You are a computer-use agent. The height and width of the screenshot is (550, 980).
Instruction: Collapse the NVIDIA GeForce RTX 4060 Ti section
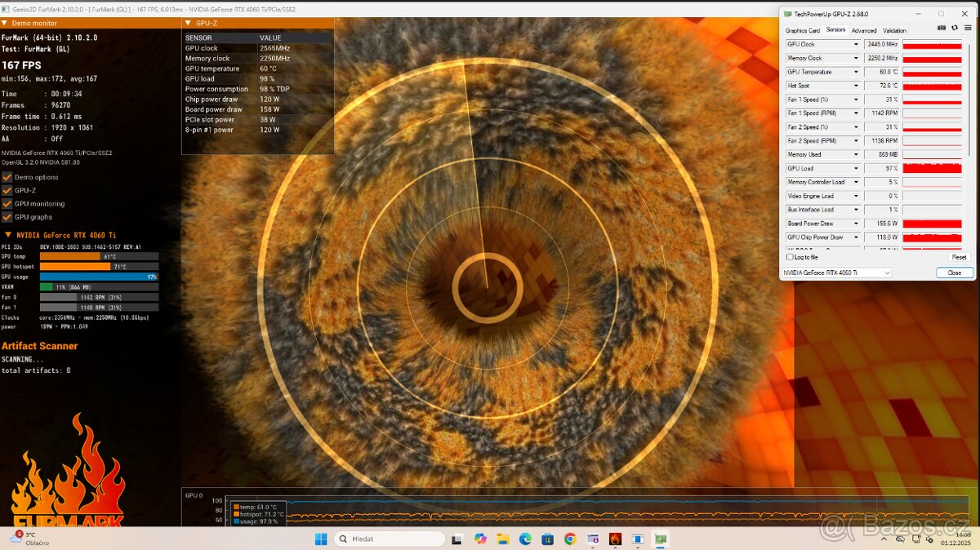tap(7, 234)
